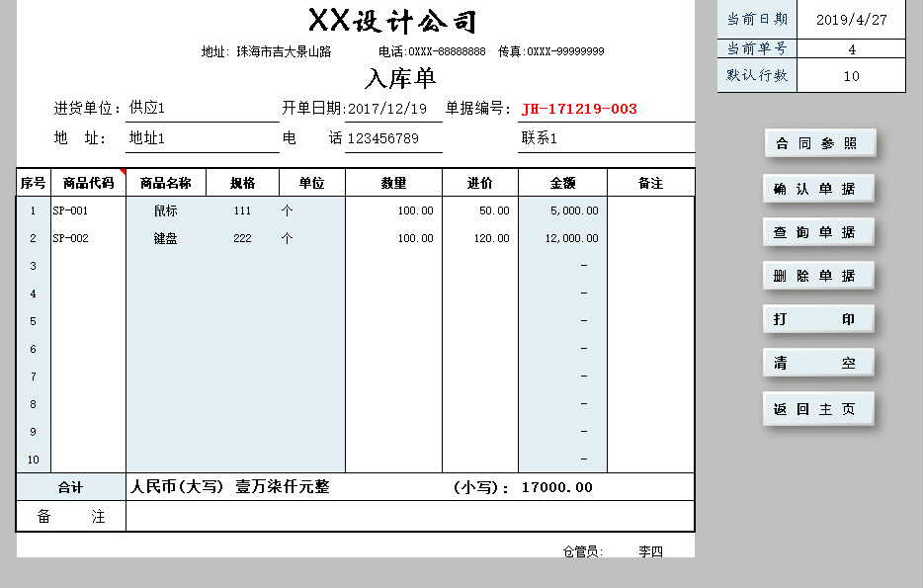Click the address field 地址1
This screenshot has height=588, width=923.
(x=202, y=139)
